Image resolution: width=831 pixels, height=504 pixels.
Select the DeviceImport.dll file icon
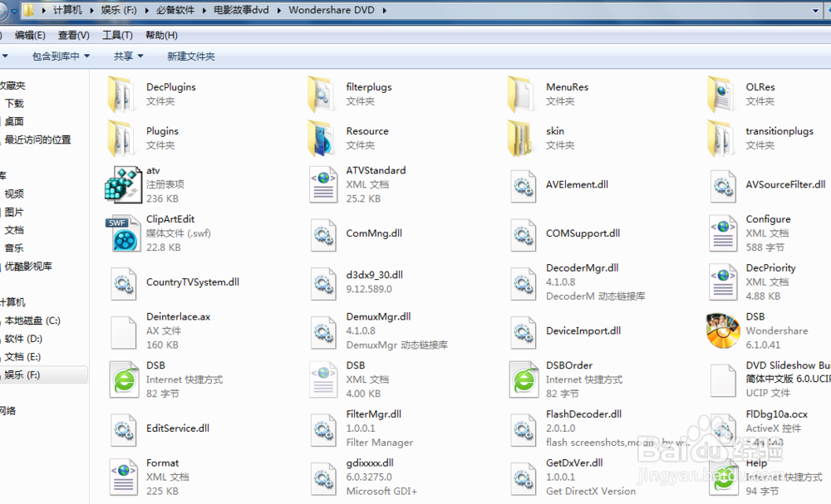[x=523, y=332]
